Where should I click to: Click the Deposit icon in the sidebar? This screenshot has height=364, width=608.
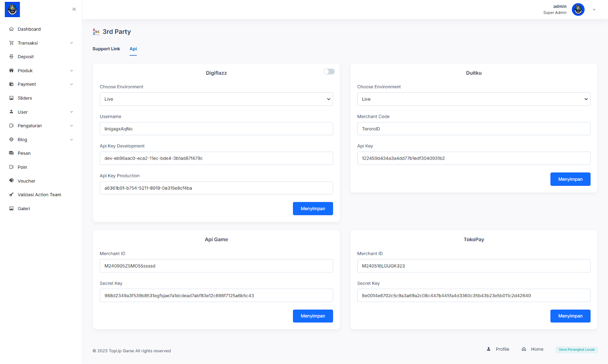(x=11, y=57)
